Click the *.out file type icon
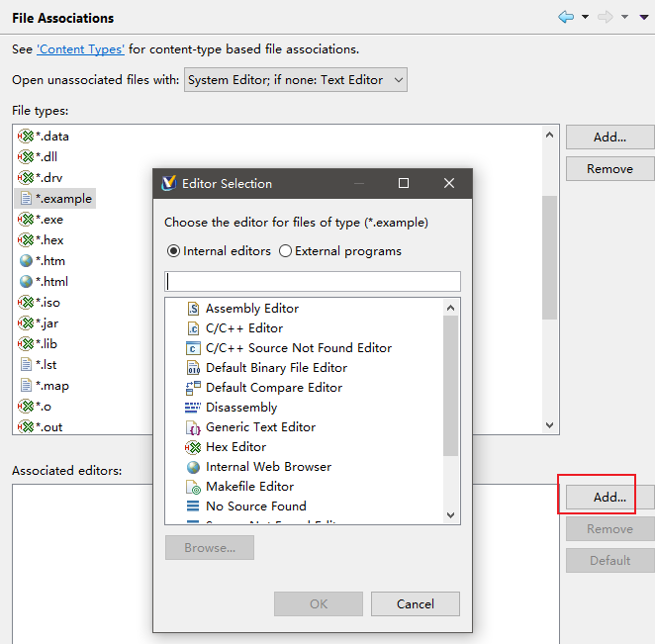The height and width of the screenshot is (644, 655). [26, 427]
